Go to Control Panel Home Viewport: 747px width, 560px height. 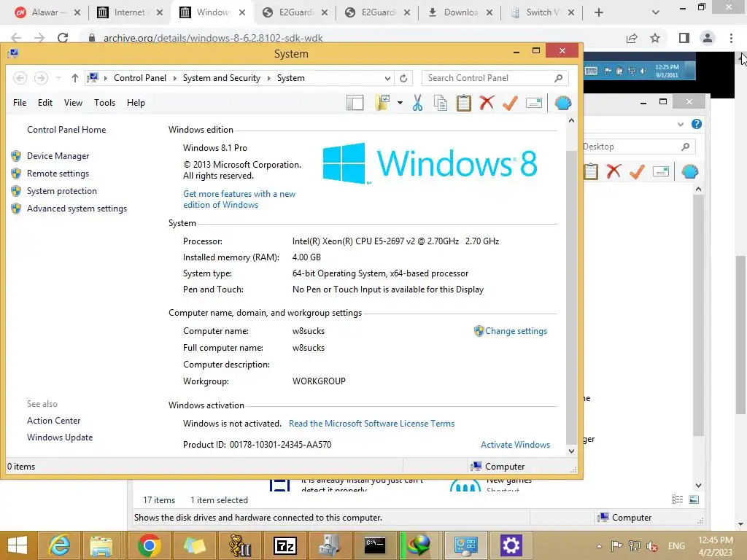[x=66, y=130]
